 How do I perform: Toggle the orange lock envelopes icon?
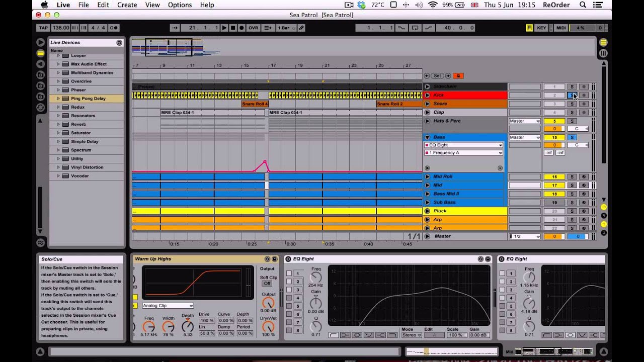458,76
